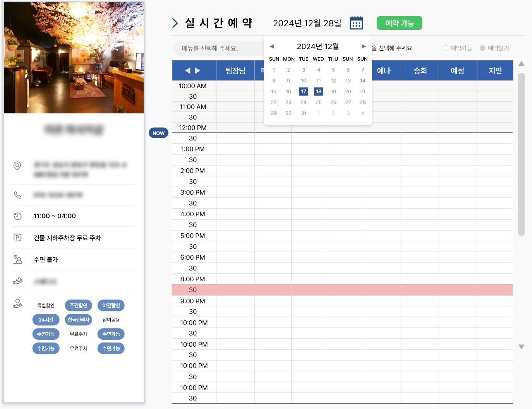Click the scrollbar down arrow
This screenshot has height=409, width=532.
point(522,347)
